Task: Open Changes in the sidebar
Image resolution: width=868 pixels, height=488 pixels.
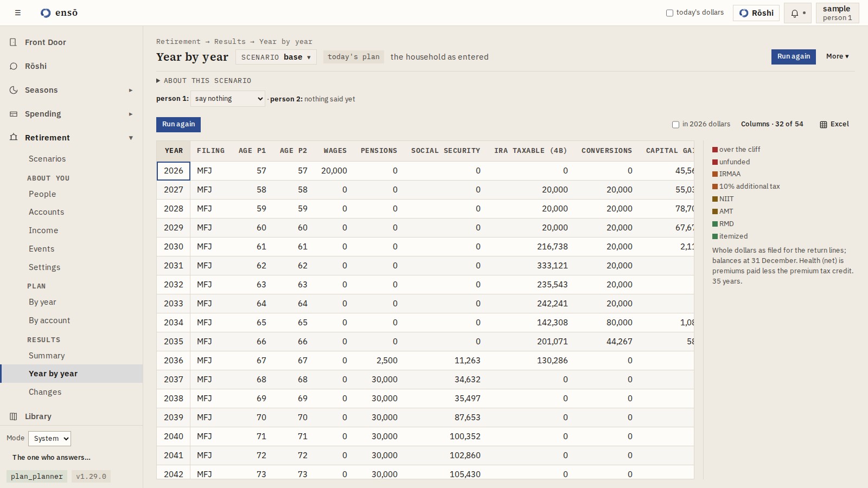Action: [45, 392]
